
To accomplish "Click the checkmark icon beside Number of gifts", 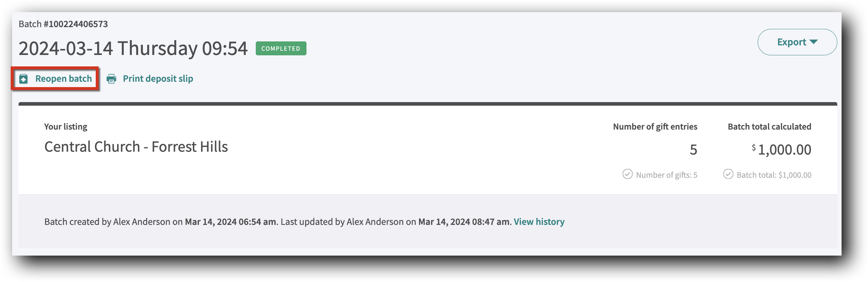I will (627, 174).
